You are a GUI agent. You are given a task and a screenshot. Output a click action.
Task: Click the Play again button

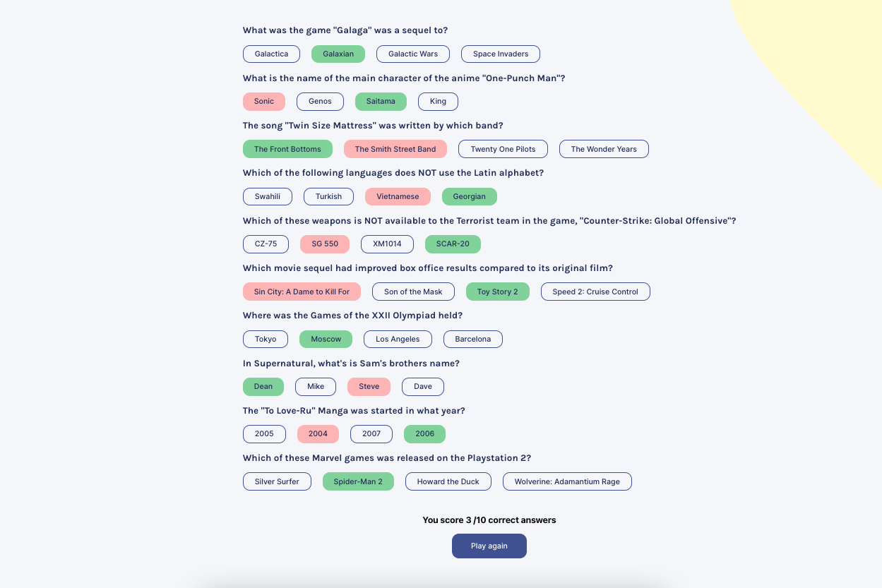(x=489, y=546)
